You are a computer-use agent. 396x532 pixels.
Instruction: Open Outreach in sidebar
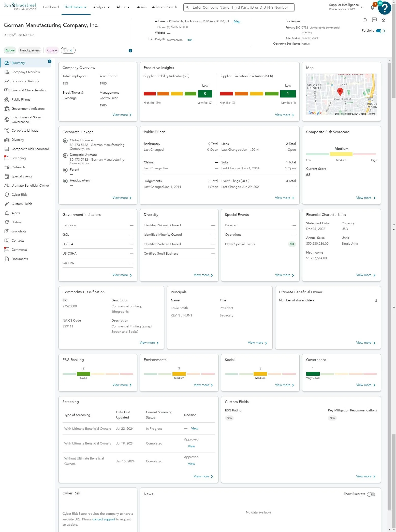click(26, 167)
